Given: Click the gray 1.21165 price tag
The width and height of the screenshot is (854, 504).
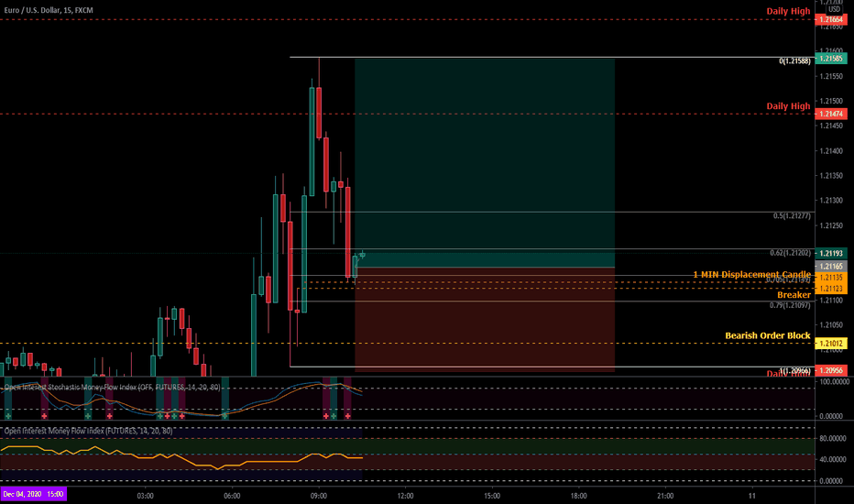Looking at the screenshot, I should [x=831, y=267].
